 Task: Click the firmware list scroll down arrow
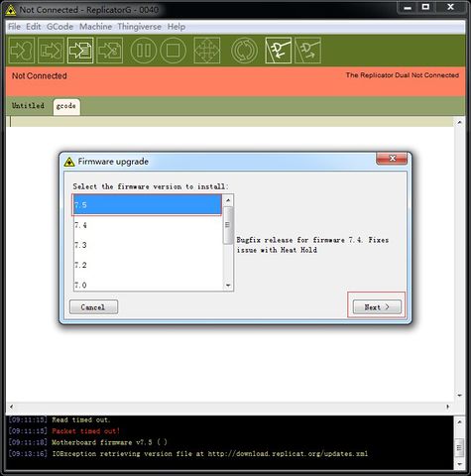(228, 286)
